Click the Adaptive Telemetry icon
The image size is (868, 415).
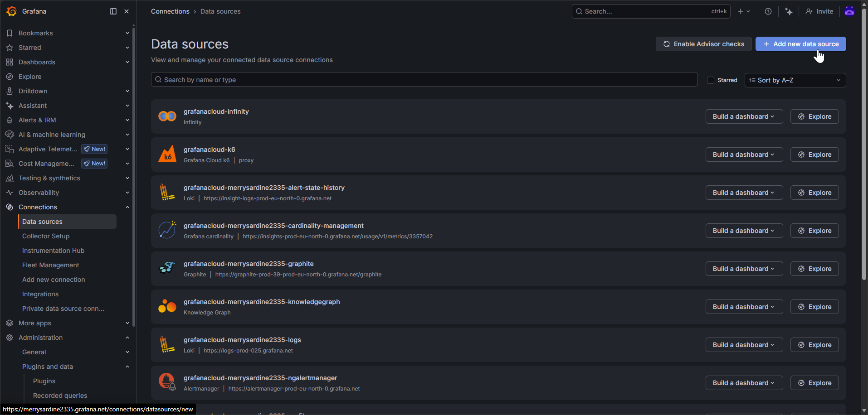pyautogui.click(x=10, y=149)
